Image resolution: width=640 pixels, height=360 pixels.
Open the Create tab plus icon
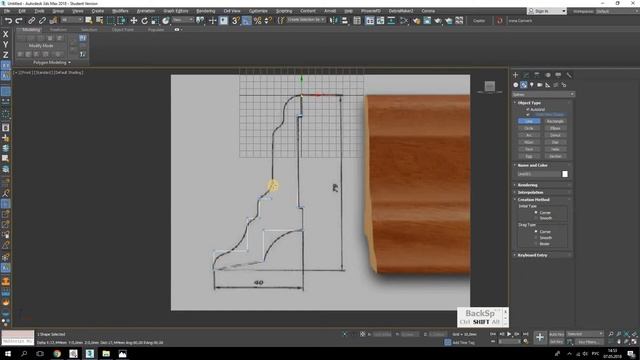516,75
